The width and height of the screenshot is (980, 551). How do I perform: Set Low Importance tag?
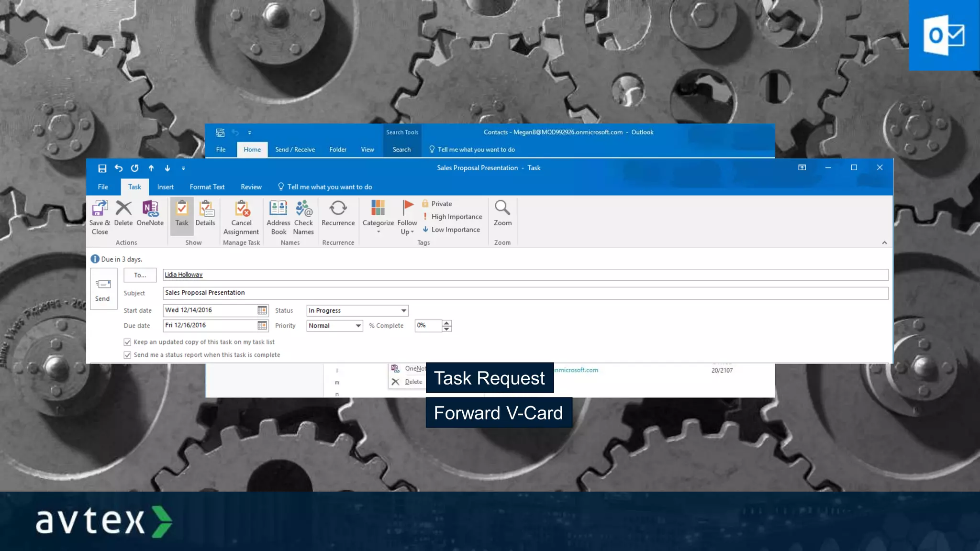pyautogui.click(x=451, y=230)
